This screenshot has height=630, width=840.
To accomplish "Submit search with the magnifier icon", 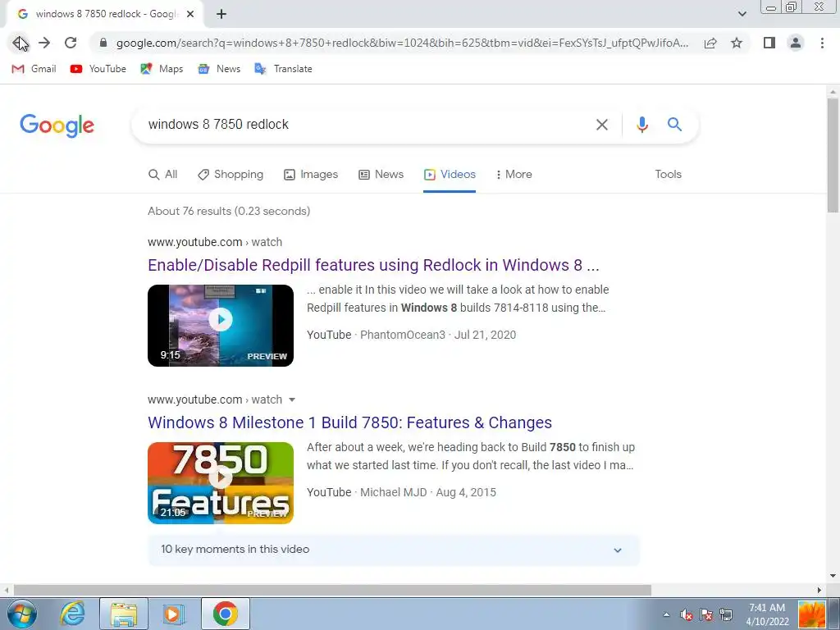I will [674, 125].
